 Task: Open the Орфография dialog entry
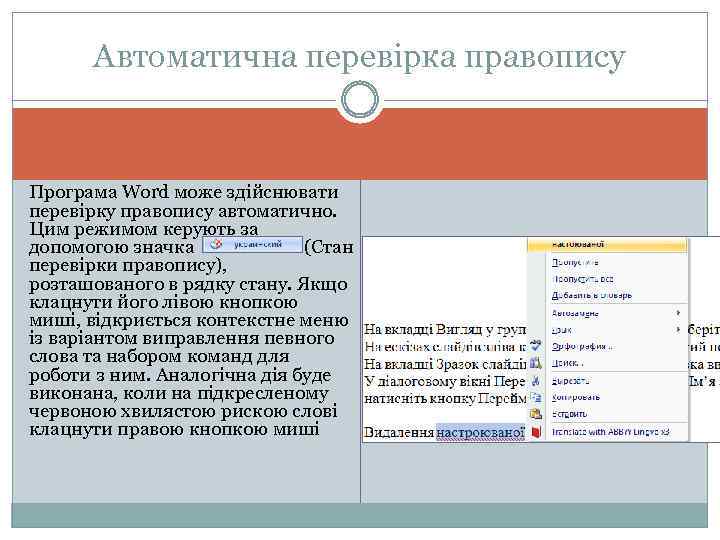pos(582,347)
